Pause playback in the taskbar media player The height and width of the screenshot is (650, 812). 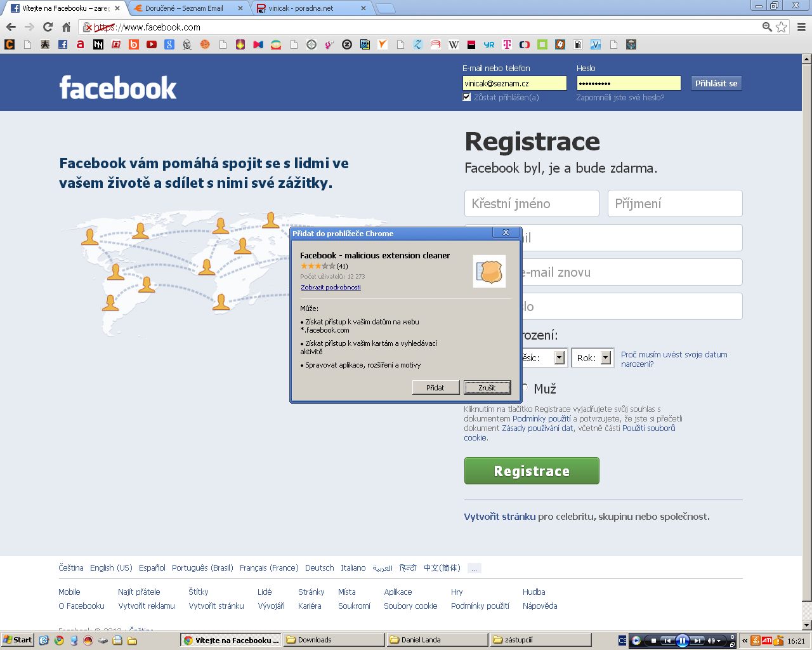tap(683, 640)
